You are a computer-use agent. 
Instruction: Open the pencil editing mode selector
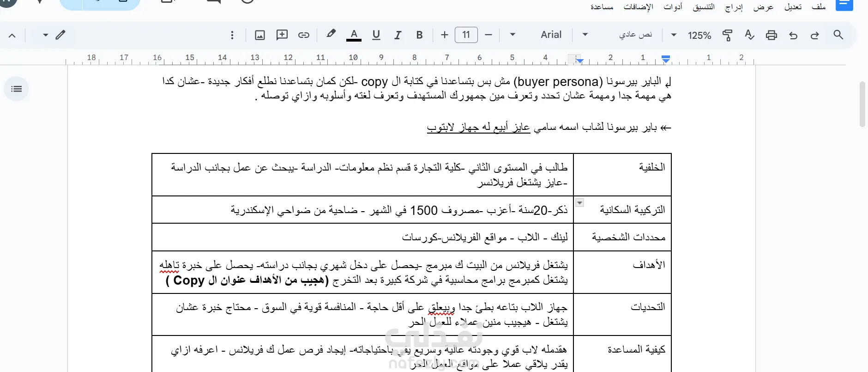(54, 35)
